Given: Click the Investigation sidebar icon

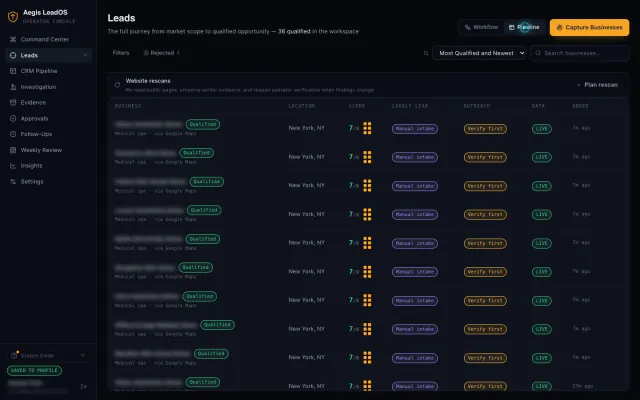Looking at the screenshot, I should (x=13, y=87).
